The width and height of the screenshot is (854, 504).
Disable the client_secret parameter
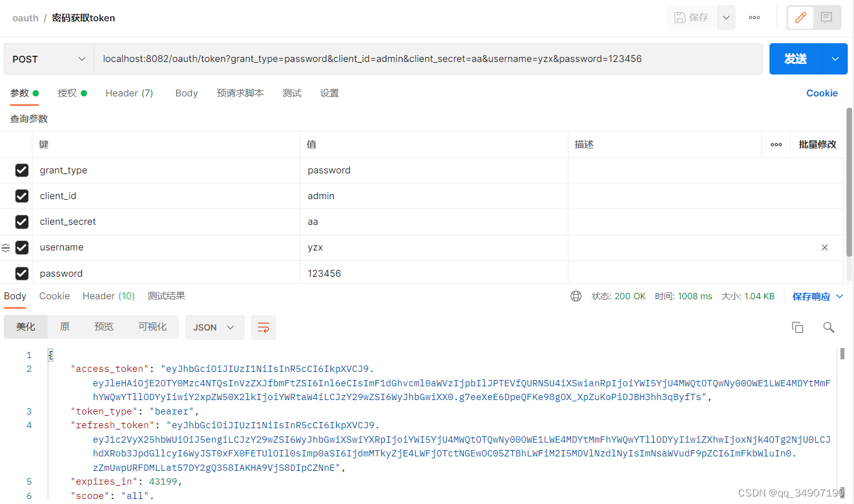22,222
